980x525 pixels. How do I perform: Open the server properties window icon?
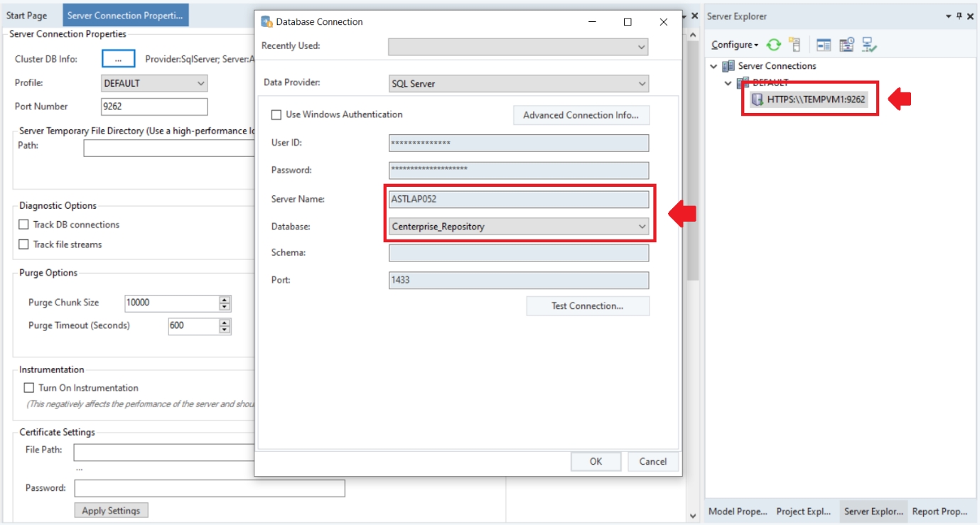point(824,45)
